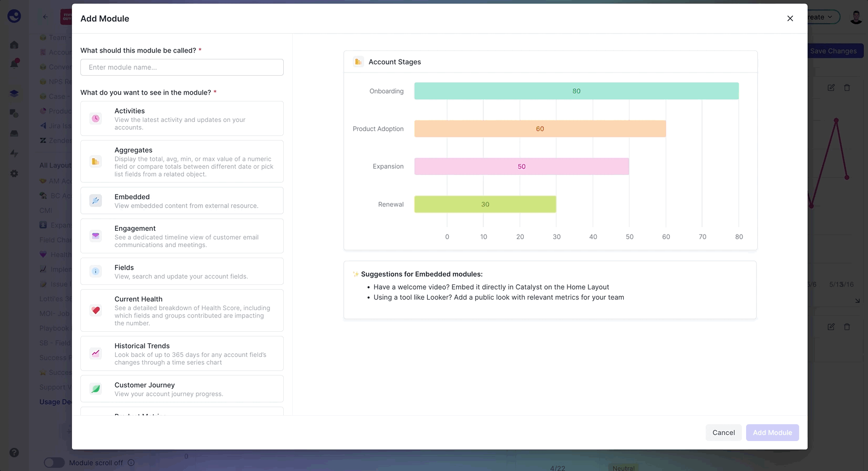The width and height of the screenshot is (868, 471).
Task: Choose the Embedded module option
Action: click(x=182, y=201)
